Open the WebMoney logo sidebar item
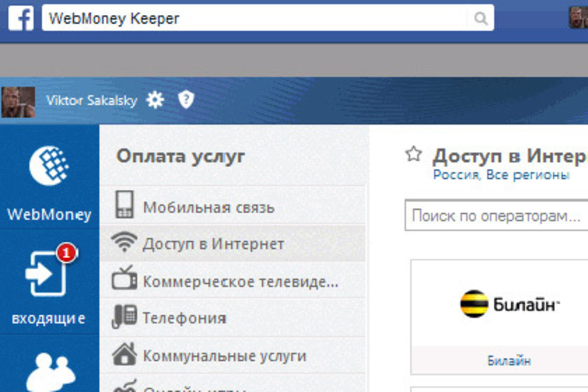The width and height of the screenshot is (588, 392). pos(49,165)
